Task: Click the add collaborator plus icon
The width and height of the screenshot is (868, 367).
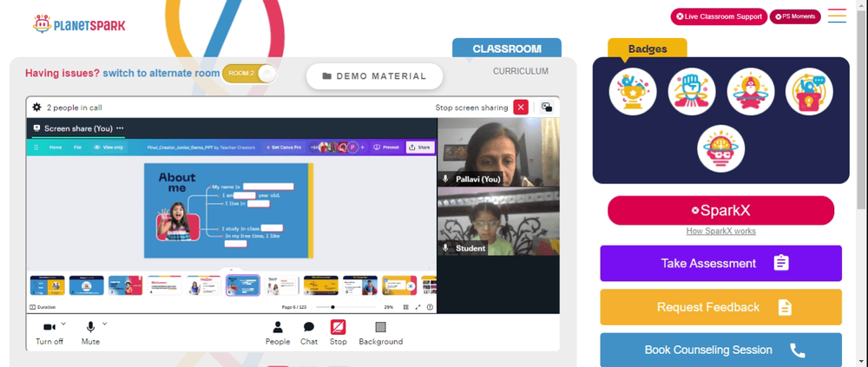Action: [363, 147]
